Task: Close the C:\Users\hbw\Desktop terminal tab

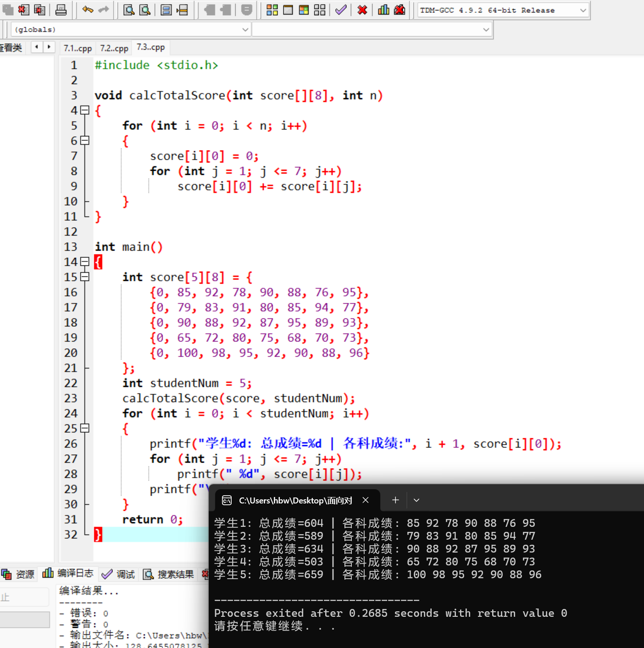Action: click(x=366, y=500)
